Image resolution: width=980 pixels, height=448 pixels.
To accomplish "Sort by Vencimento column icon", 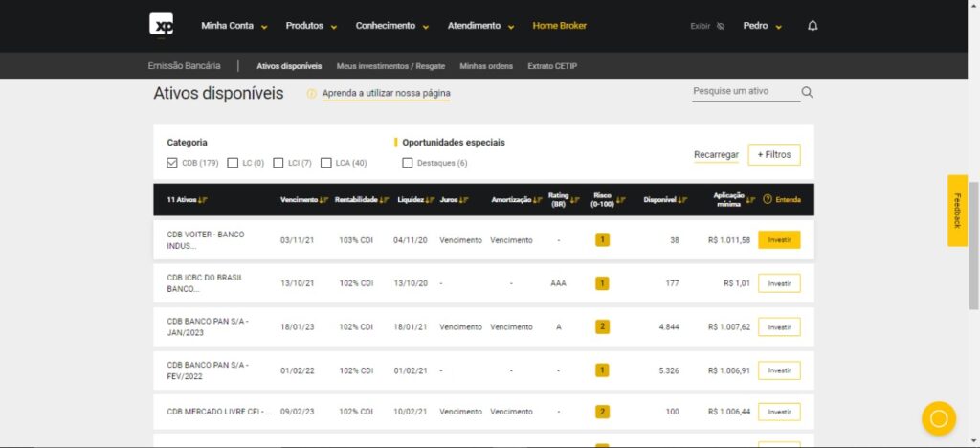I will pos(323,200).
